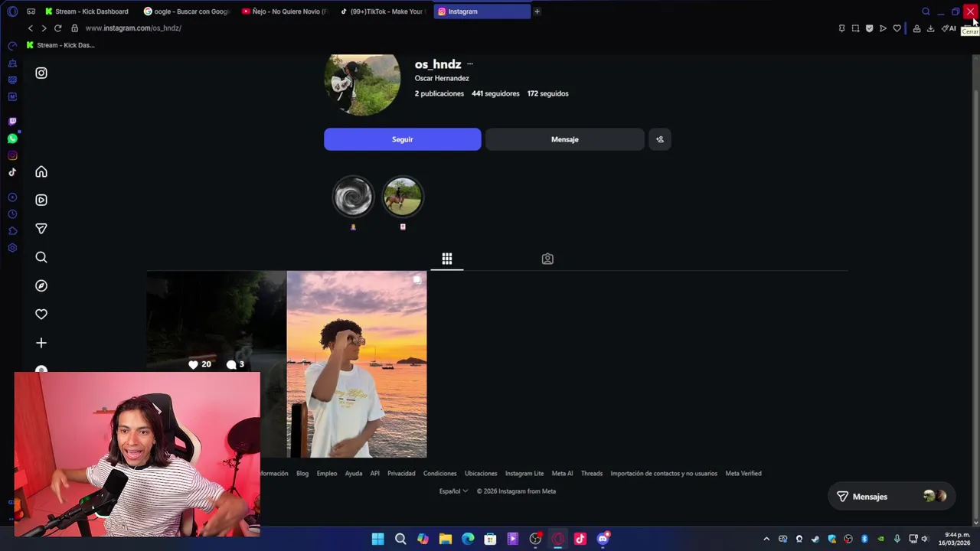This screenshot has height=551, width=980.
Task: Open notifications heart icon in sidebar
Action: pyautogui.click(x=41, y=314)
